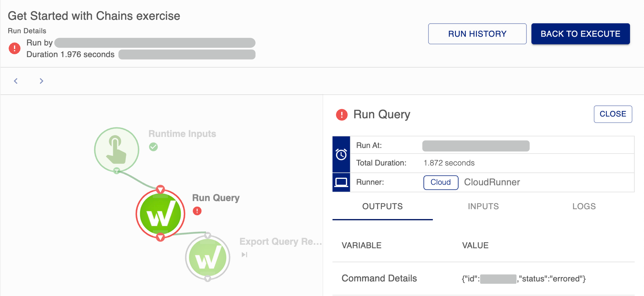The width and height of the screenshot is (644, 296).
Task: Click the right navigation chevron
Action: 41,81
